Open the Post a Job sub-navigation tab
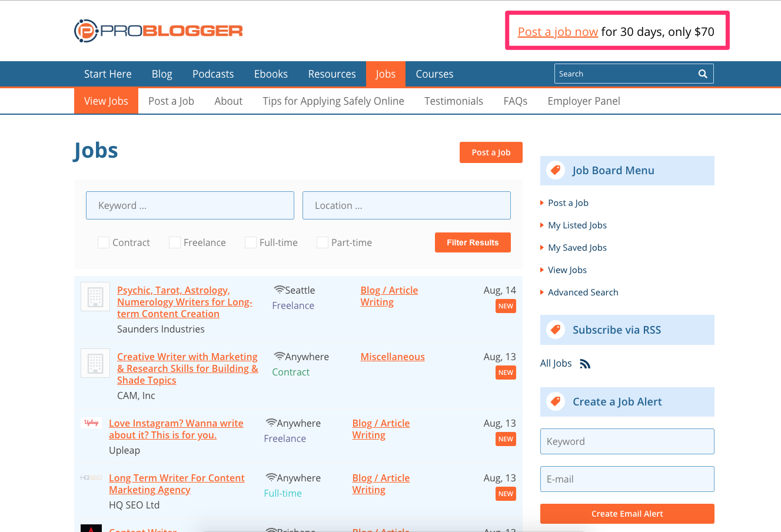This screenshot has width=781, height=532. click(x=171, y=101)
